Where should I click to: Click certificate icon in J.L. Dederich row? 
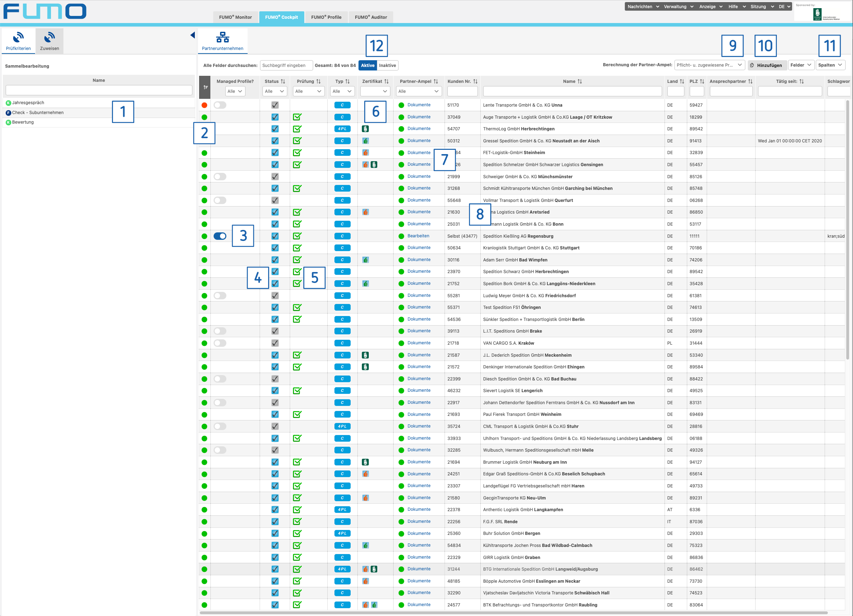coord(365,355)
